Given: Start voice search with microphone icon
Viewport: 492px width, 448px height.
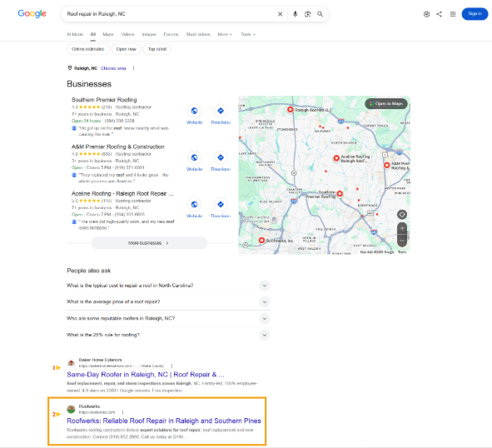Looking at the screenshot, I should pyautogui.click(x=295, y=14).
